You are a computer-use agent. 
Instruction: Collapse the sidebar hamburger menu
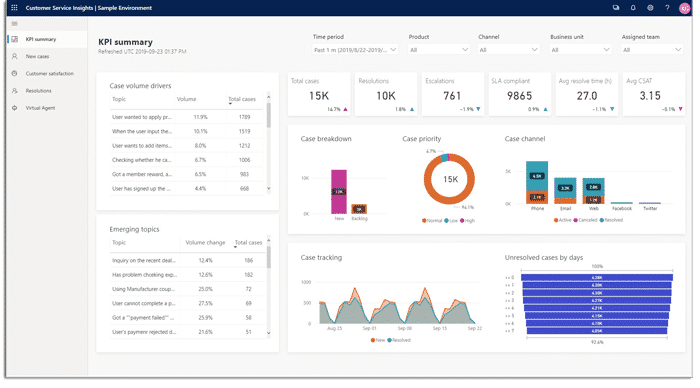pyautogui.click(x=14, y=24)
